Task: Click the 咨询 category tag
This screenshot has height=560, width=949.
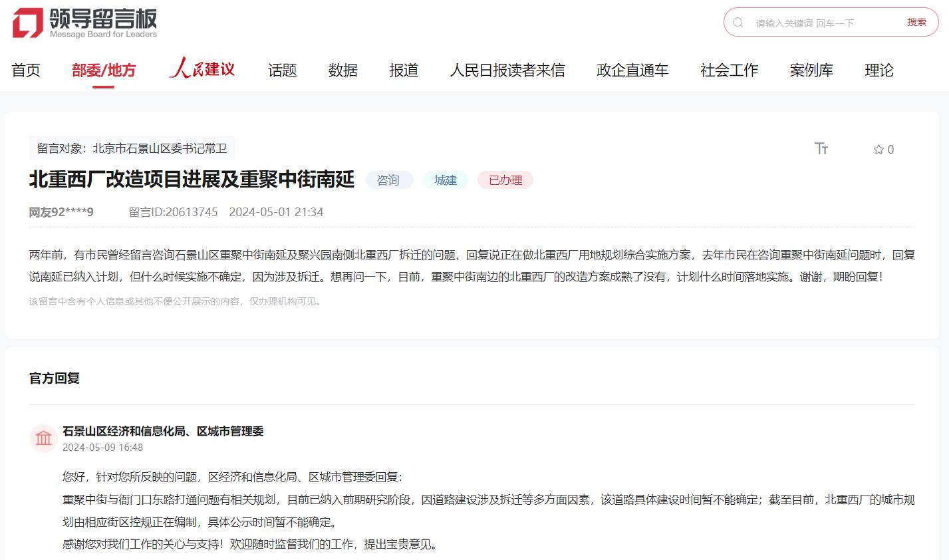Action: tap(388, 180)
